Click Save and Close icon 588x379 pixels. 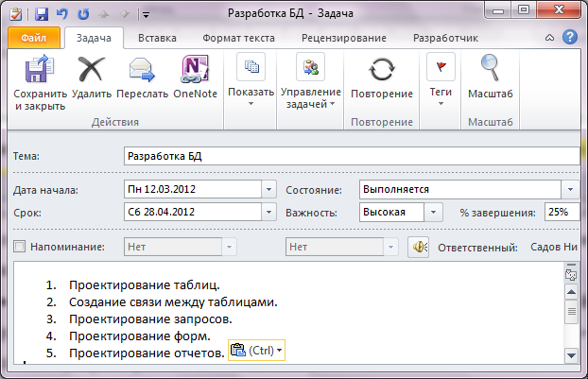pyautogui.click(x=40, y=69)
